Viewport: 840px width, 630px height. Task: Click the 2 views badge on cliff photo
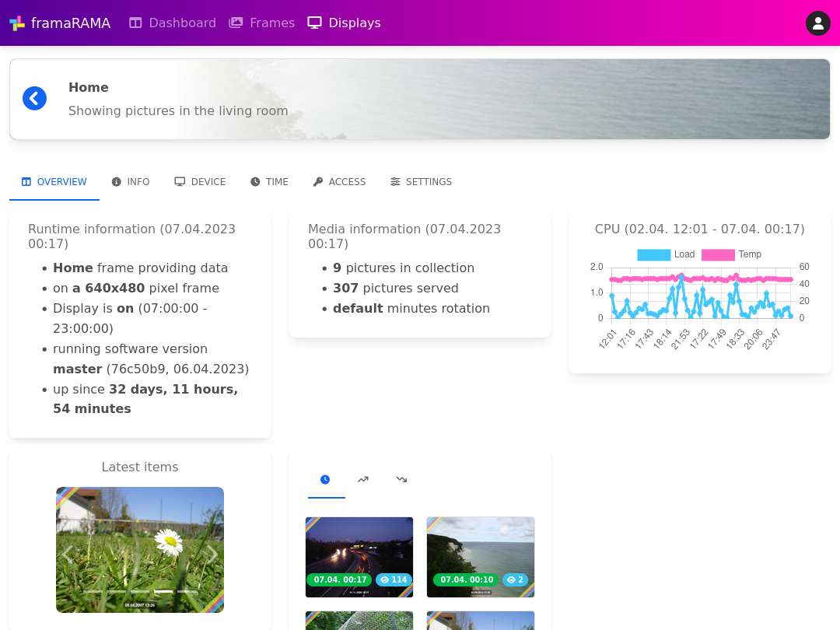point(515,579)
